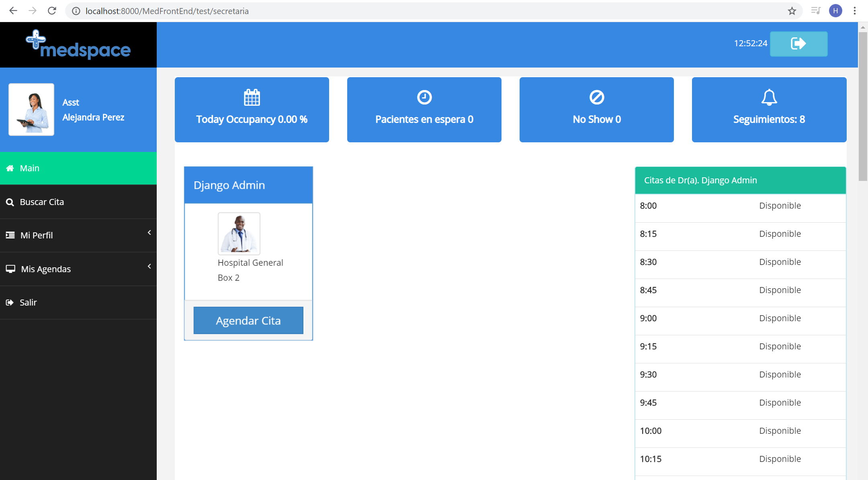Click the prohibited icon on No Show

click(x=597, y=97)
